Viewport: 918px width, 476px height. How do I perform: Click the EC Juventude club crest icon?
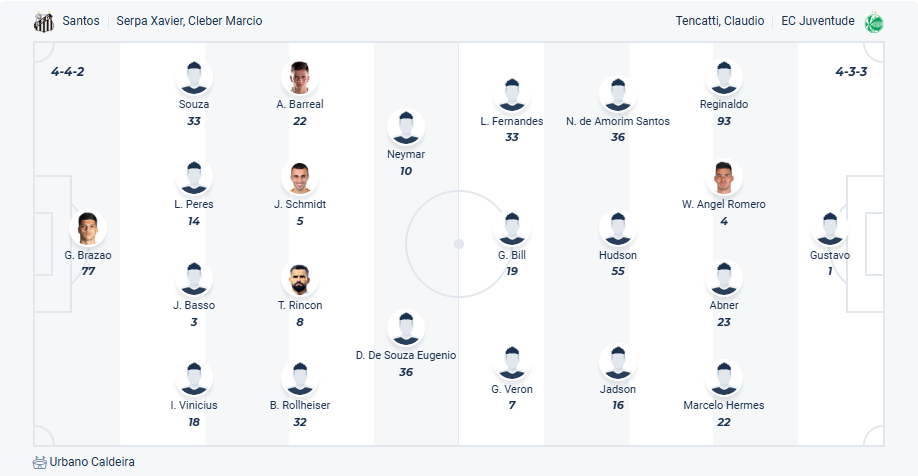point(874,21)
